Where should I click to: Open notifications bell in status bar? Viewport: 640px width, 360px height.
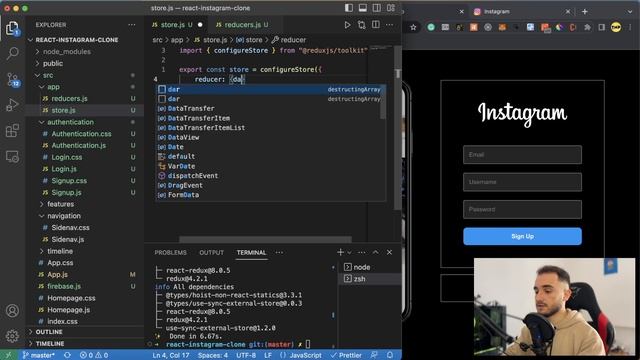point(390,355)
